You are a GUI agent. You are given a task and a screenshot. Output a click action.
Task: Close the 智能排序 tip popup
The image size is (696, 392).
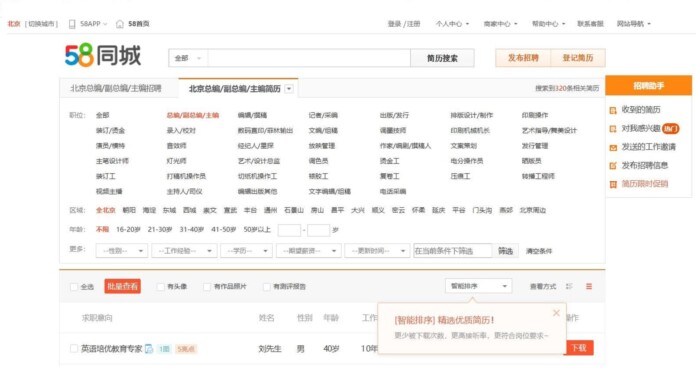(556, 313)
